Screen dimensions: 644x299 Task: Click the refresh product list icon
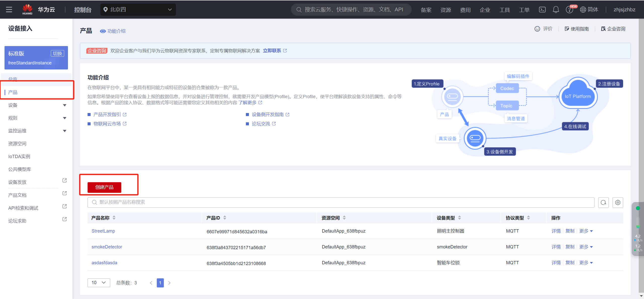pos(603,202)
